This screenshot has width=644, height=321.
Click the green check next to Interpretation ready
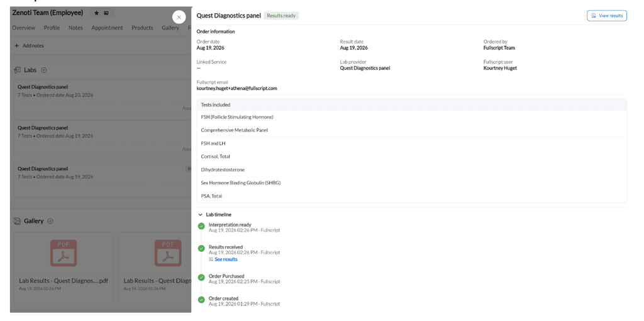click(x=201, y=226)
